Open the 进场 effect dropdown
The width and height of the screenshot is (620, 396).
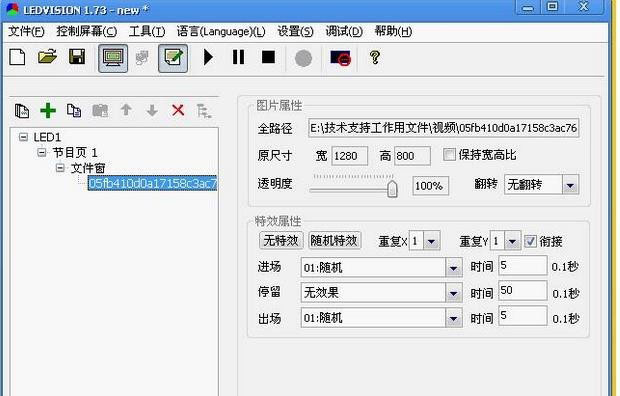pos(453,268)
